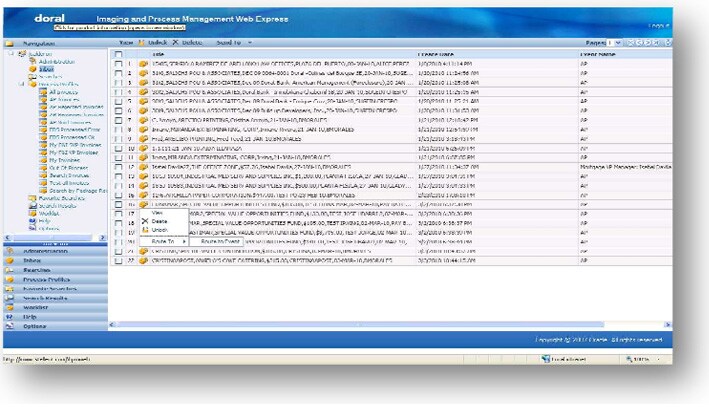The width and height of the screenshot is (709, 411).
Task: Click the Logout link in the header
Action: 658,26
